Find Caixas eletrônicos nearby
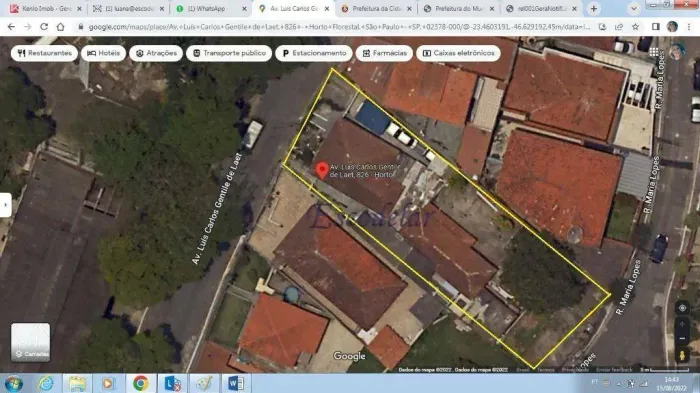This screenshot has width=700, height=393. [458, 53]
